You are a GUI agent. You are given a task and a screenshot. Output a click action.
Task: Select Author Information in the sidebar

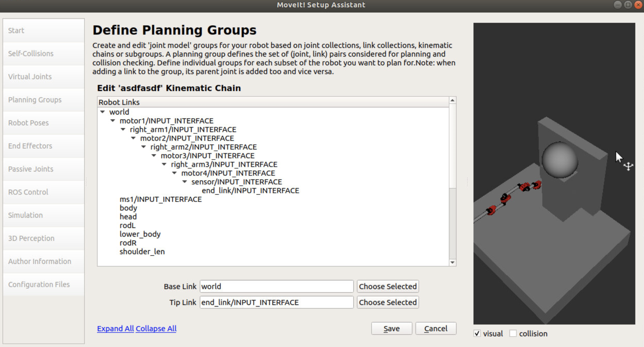click(x=40, y=261)
